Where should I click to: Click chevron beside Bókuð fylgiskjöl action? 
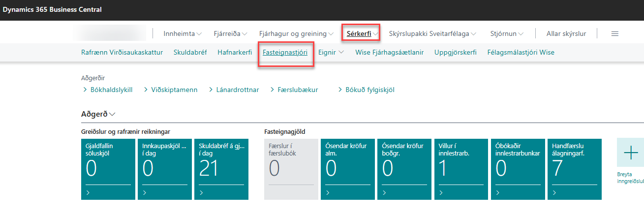pos(340,90)
